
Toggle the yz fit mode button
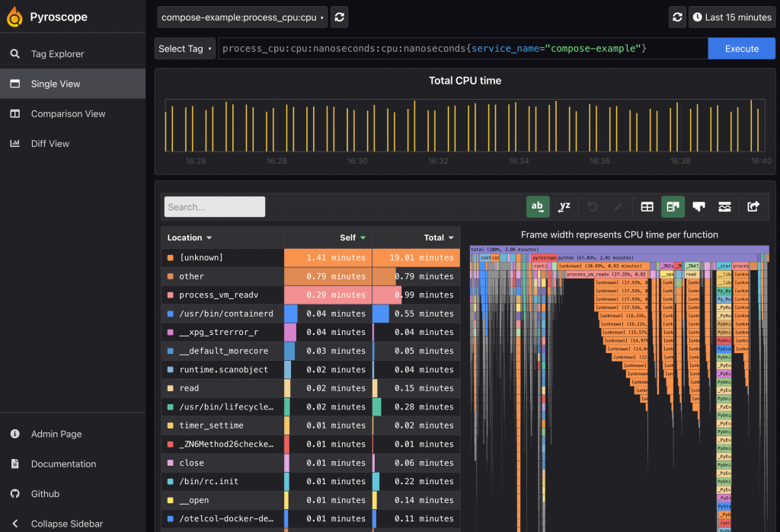(x=564, y=207)
